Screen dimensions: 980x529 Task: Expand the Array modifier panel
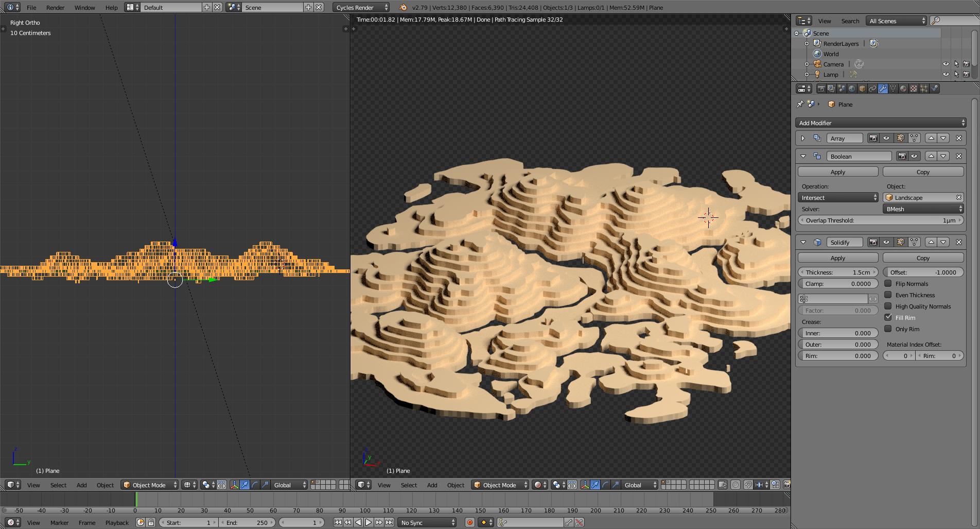click(x=803, y=138)
